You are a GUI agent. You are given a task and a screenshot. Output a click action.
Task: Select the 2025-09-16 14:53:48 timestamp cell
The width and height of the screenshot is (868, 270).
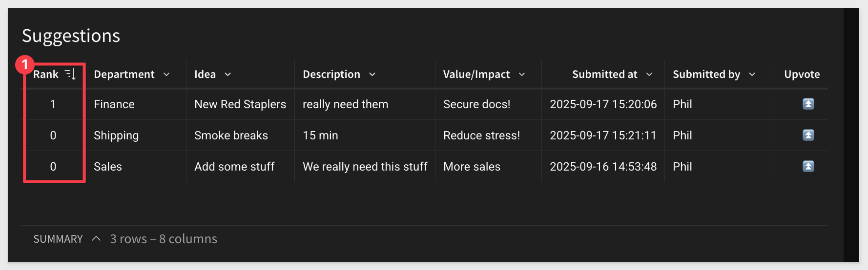point(603,167)
